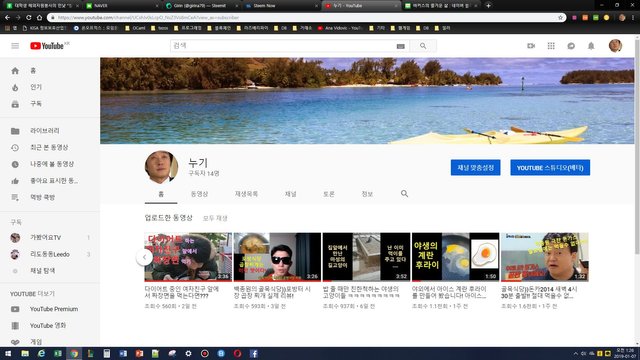Click the carousel previous arrow button
Image resolution: width=640 pixels, height=360 pixels.
144,257
